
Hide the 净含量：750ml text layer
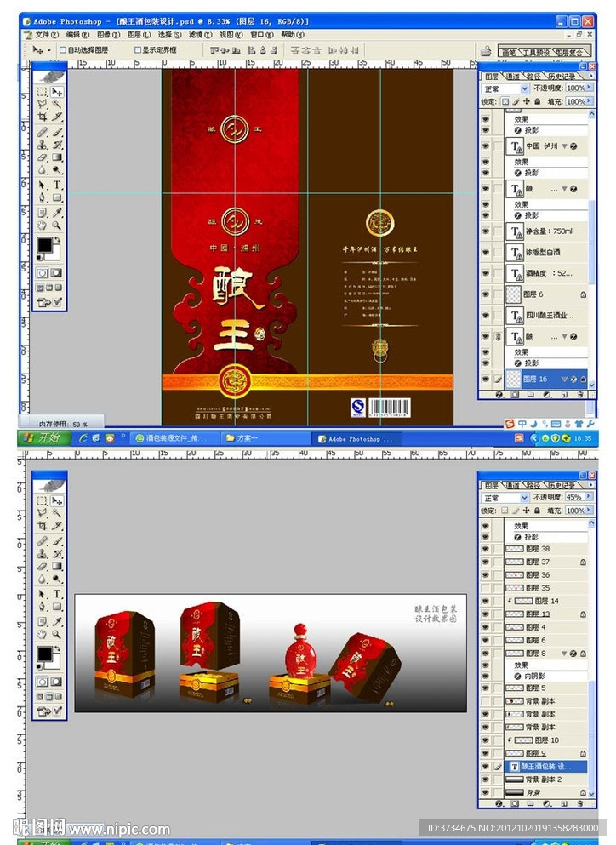pyautogui.click(x=486, y=231)
